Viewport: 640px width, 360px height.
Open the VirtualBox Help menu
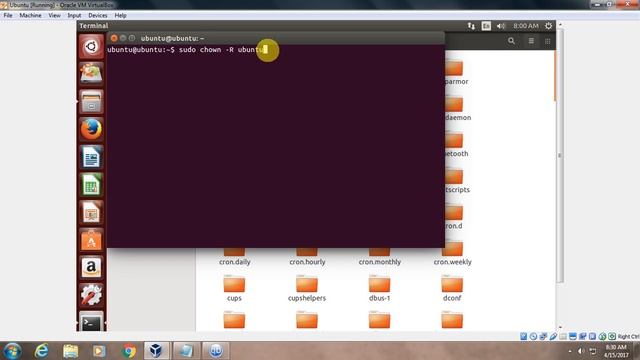[x=120, y=16]
